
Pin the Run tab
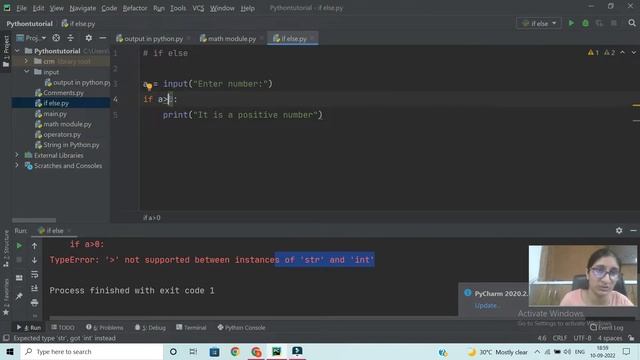(x=19, y=296)
